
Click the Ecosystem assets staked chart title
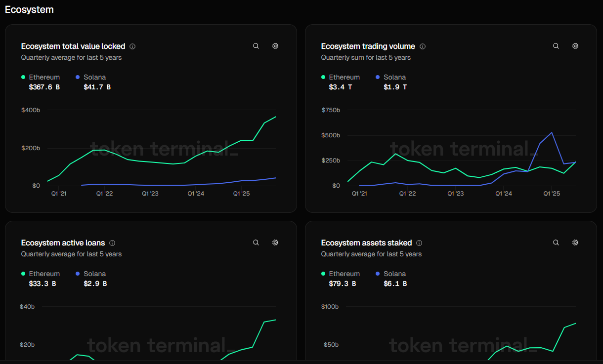(x=366, y=243)
